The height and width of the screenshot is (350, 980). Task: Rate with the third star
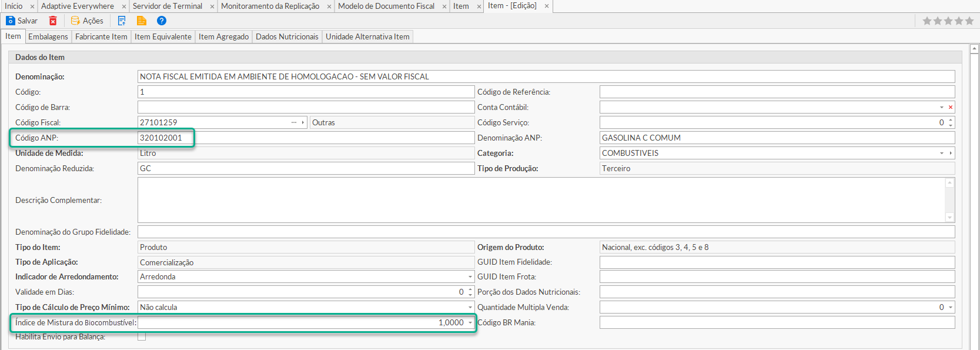point(948,21)
